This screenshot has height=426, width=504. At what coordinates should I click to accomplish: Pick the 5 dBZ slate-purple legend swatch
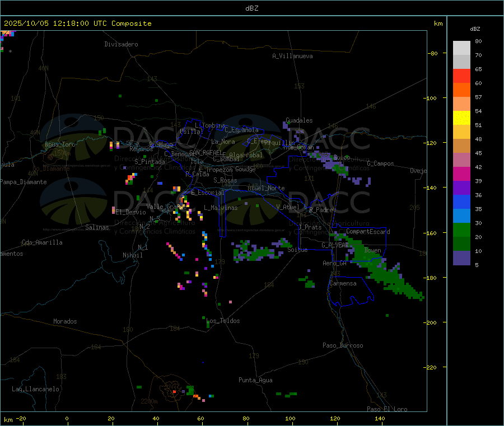[x=461, y=258]
